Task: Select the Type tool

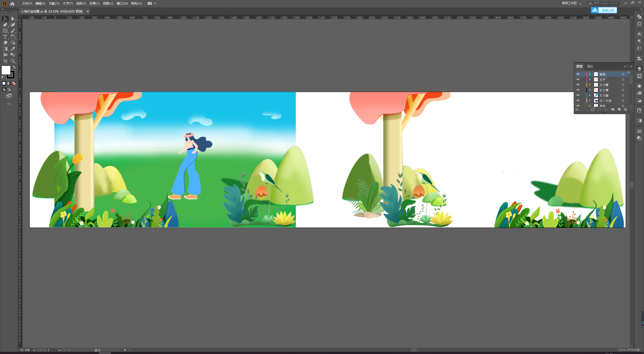Action: coord(5,37)
